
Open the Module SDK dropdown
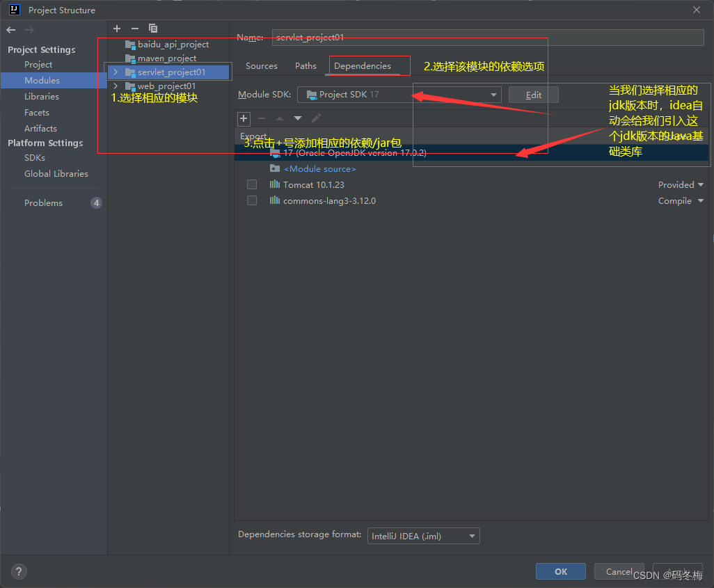coord(399,95)
